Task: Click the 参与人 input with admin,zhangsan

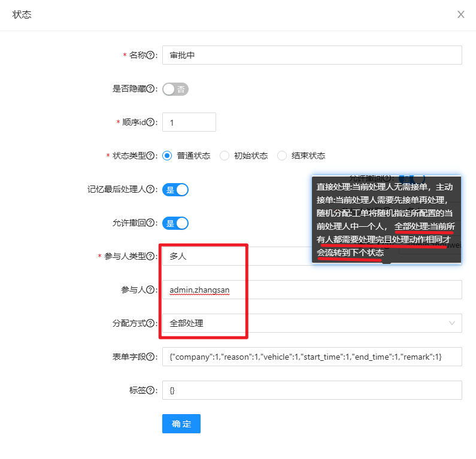Action: 312,290
